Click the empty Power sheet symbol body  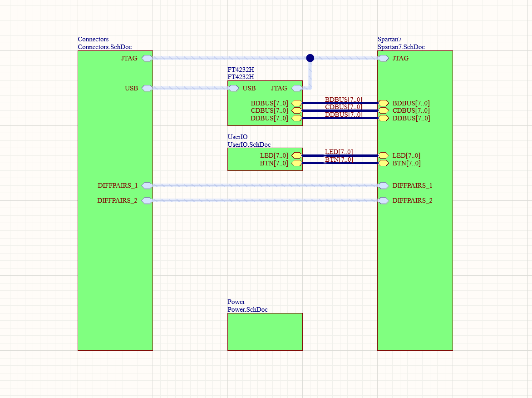click(265, 332)
